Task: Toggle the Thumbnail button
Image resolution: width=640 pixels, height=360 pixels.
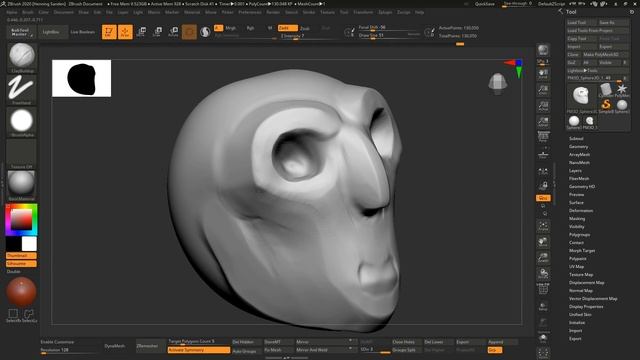Action: pyautogui.click(x=21, y=256)
